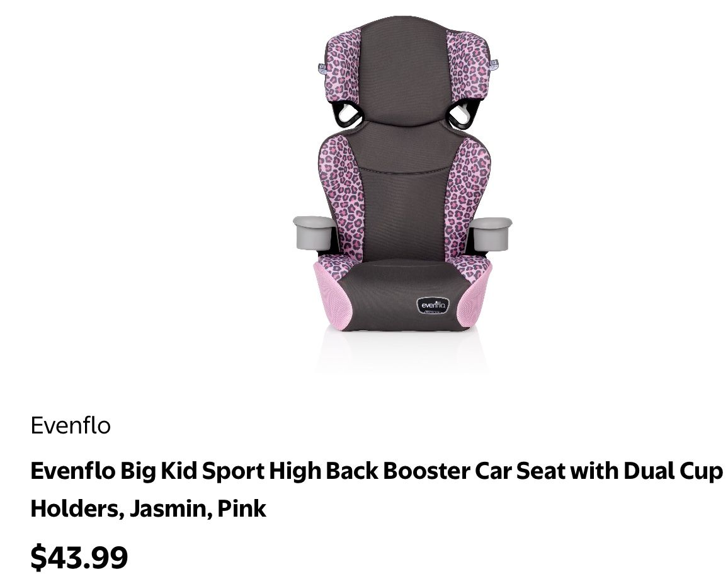The width and height of the screenshot is (728, 574).
Task: Click the dark gray backrest center panel
Action: (404, 195)
